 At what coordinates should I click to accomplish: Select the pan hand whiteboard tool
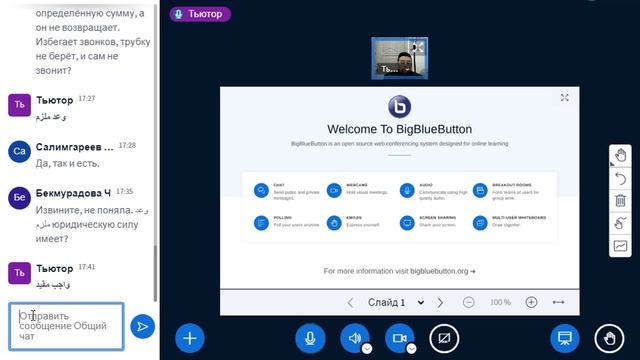point(620,155)
